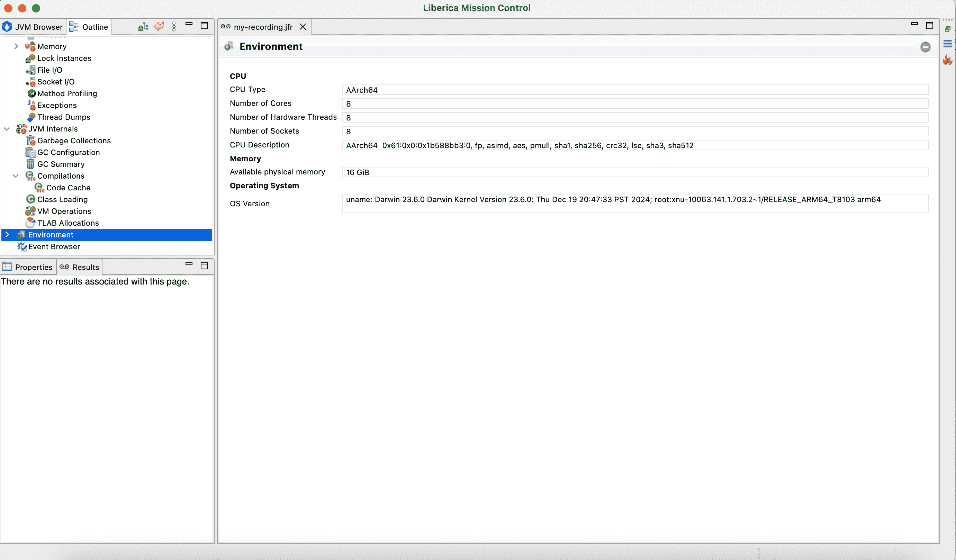Click the Number of Sockets value field
The width and height of the screenshot is (956, 560).
pos(635,131)
